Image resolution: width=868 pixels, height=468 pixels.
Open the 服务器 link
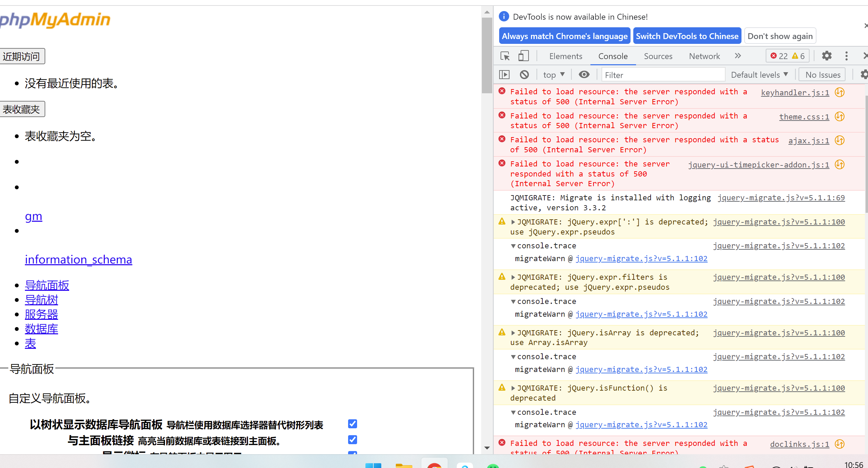pyautogui.click(x=41, y=314)
